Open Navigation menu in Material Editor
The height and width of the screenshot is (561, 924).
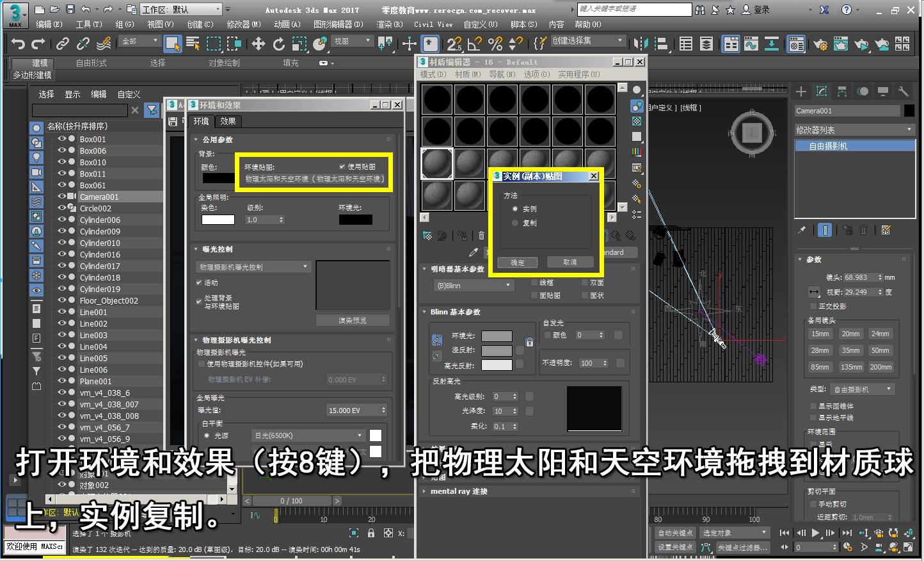tap(502, 74)
